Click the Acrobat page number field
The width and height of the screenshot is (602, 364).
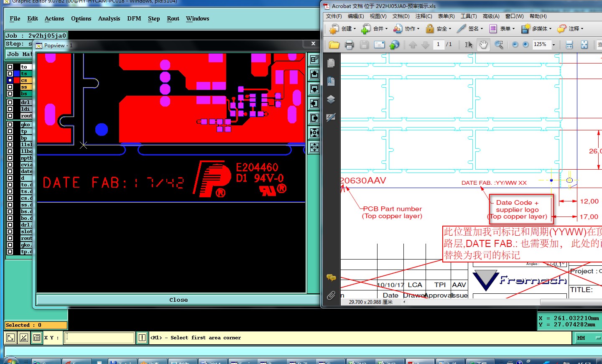pos(439,44)
